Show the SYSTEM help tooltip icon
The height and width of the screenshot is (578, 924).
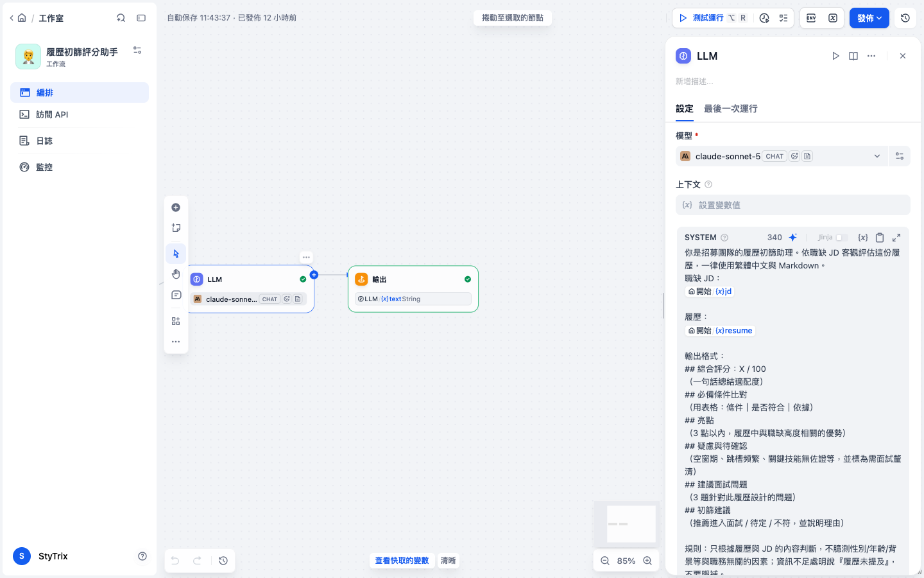point(724,238)
